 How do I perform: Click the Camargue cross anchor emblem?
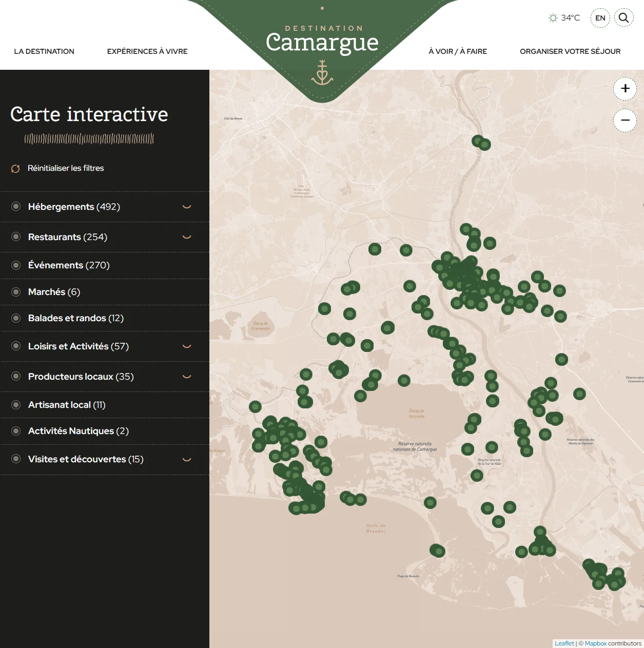322,72
